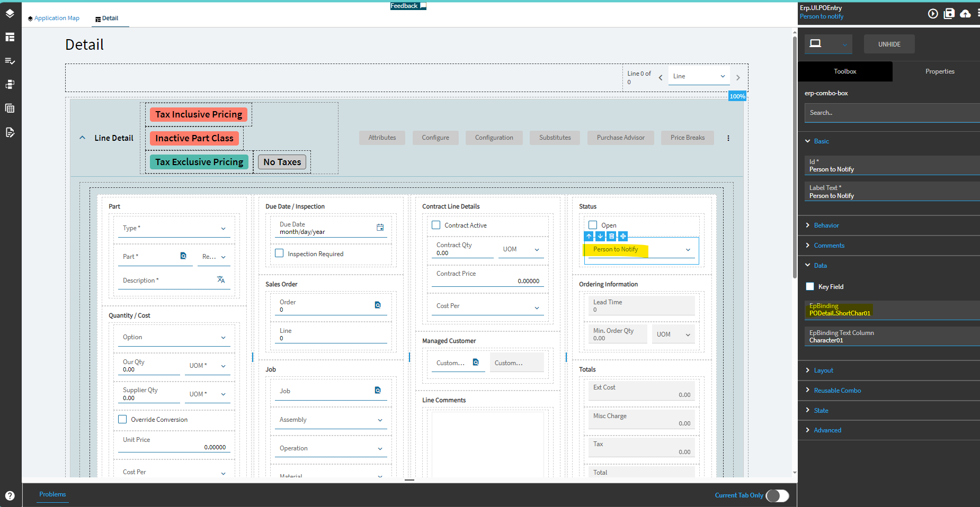Toggle the Current Tab Only switch
The width and height of the screenshot is (980, 507).
[x=778, y=495]
